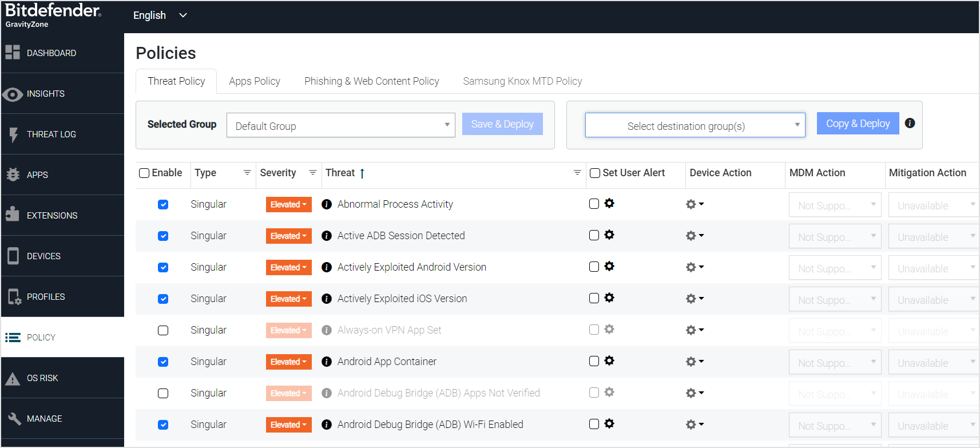Click info icon beside Copy & Deploy

point(910,123)
